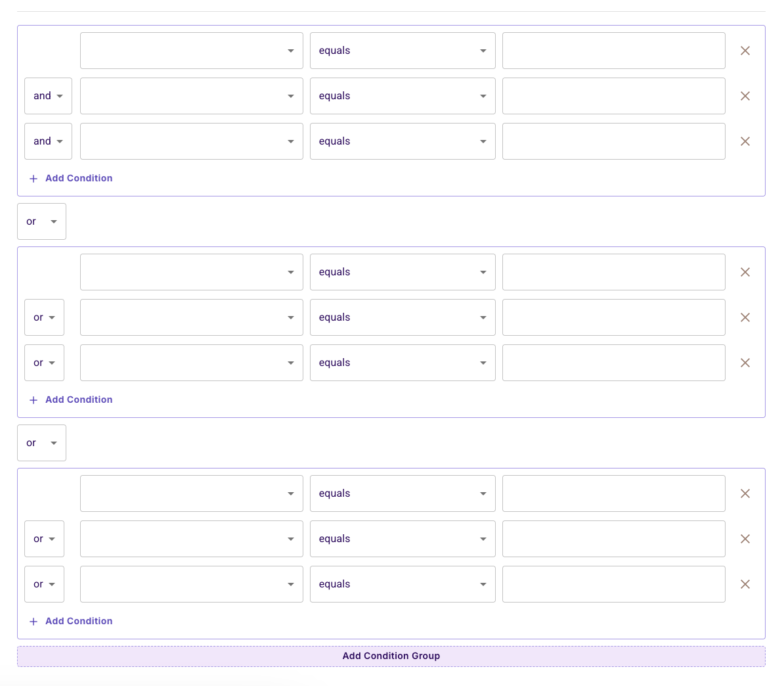784x686 pixels.
Task: Click the empty value field in the bottom group
Action: coord(613,493)
